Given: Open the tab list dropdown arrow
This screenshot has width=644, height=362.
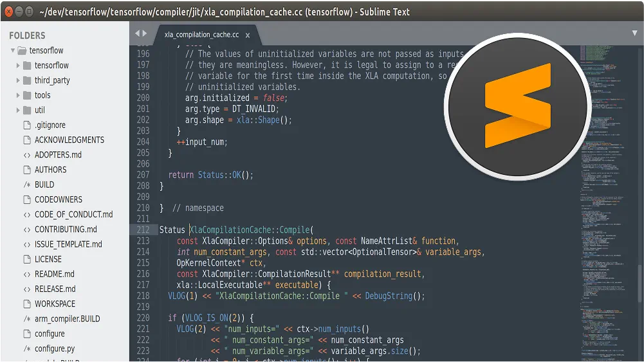Looking at the screenshot, I should 634,33.
